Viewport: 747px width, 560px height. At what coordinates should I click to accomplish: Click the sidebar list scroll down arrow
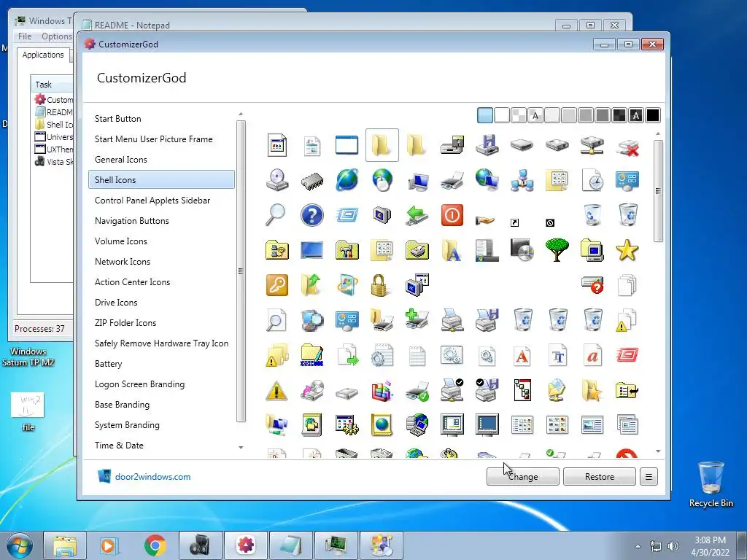point(241,448)
